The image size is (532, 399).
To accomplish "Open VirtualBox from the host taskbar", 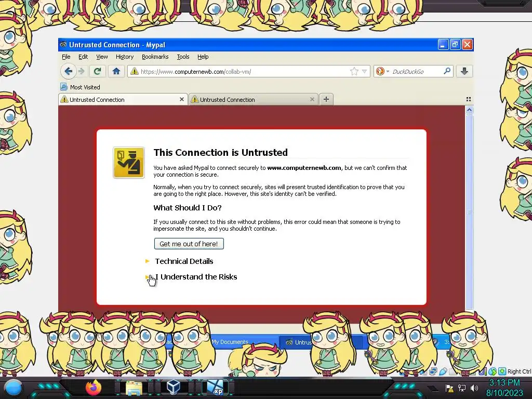I will 174,387.
